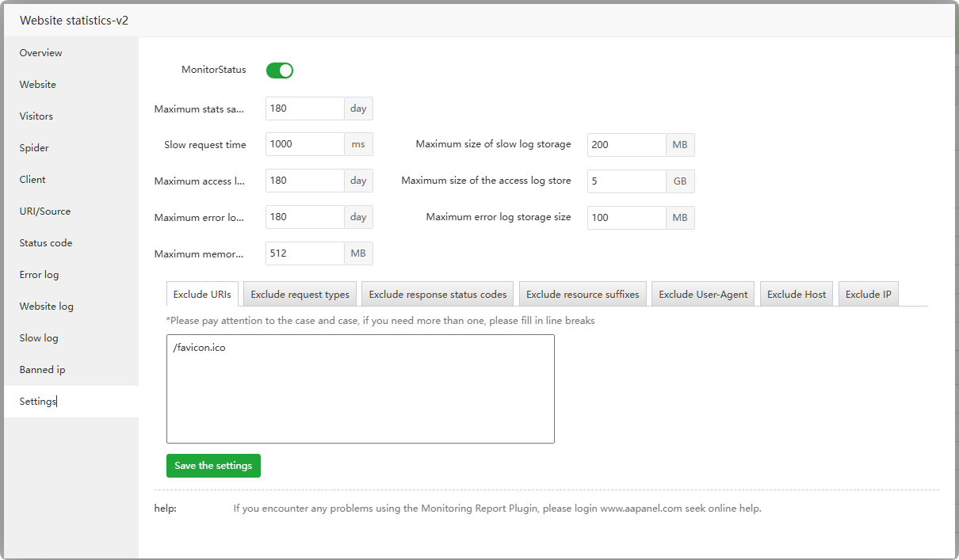
Task: Open the Status code page
Action: (x=46, y=243)
